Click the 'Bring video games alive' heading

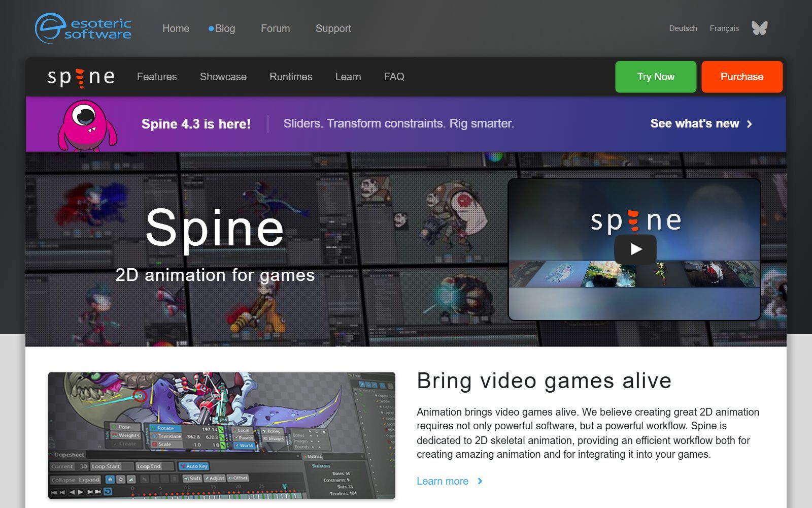[544, 381]
